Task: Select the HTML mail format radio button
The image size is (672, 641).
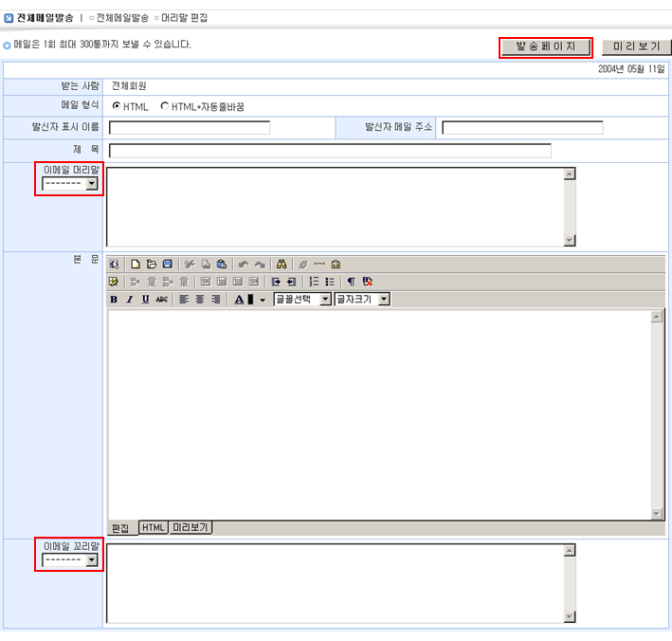Action: click(117, 106)
